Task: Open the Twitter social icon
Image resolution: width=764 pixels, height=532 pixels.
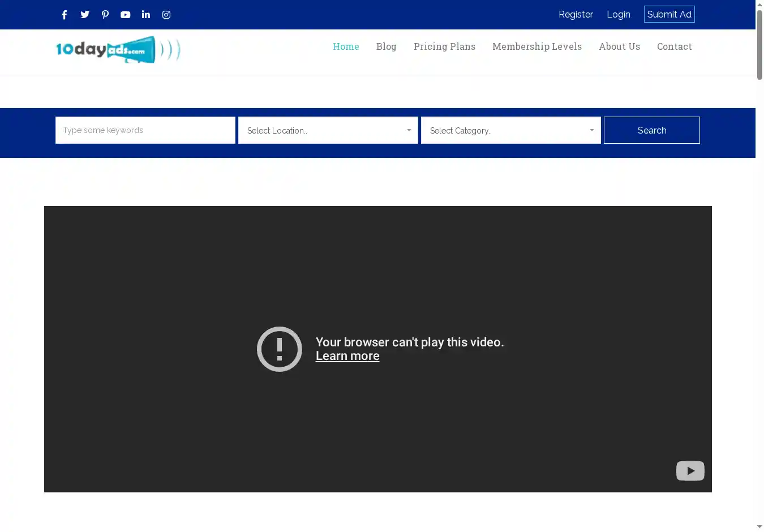Action: click(x=85, y=15)
